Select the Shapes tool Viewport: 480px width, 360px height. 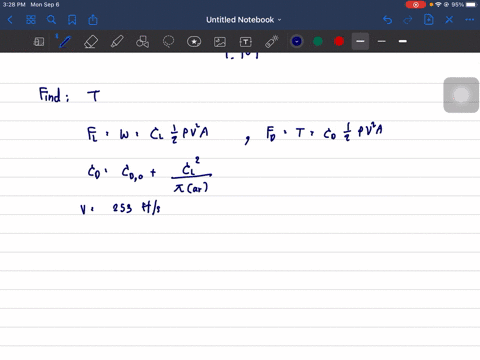pos(142,42)
